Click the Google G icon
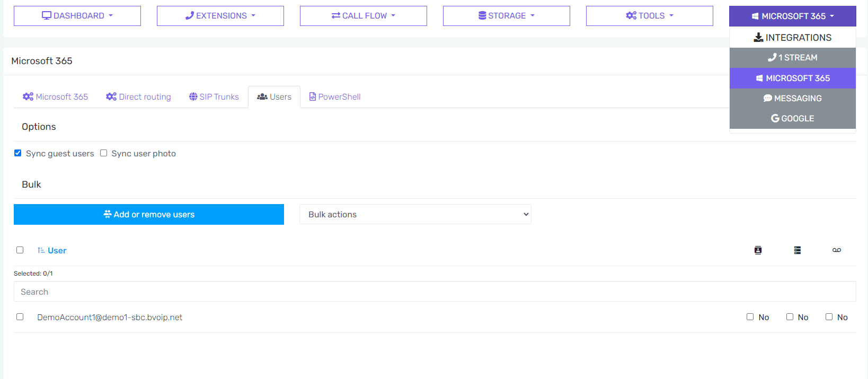Screen dimensions: 868x379 point(775,118)
